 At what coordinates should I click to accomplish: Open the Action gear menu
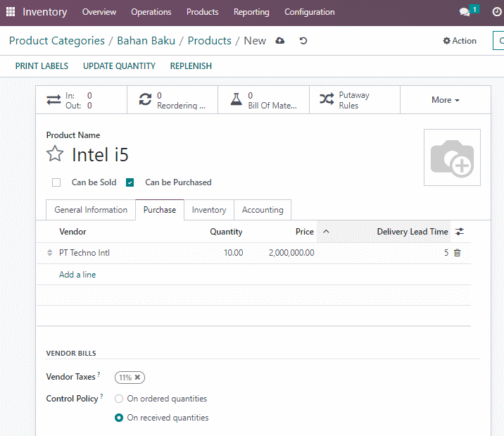[460, 41]
